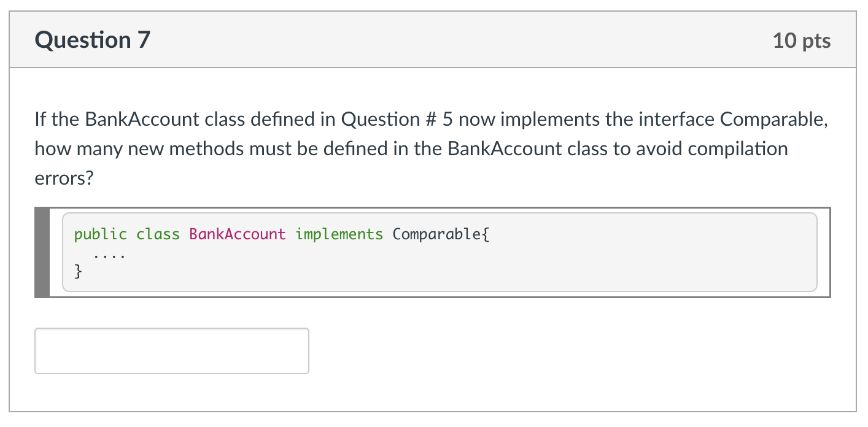The image size is (868, 427).
Task: Click the word errors in the question
Action: pyautogui.click(x=59, y=178)
